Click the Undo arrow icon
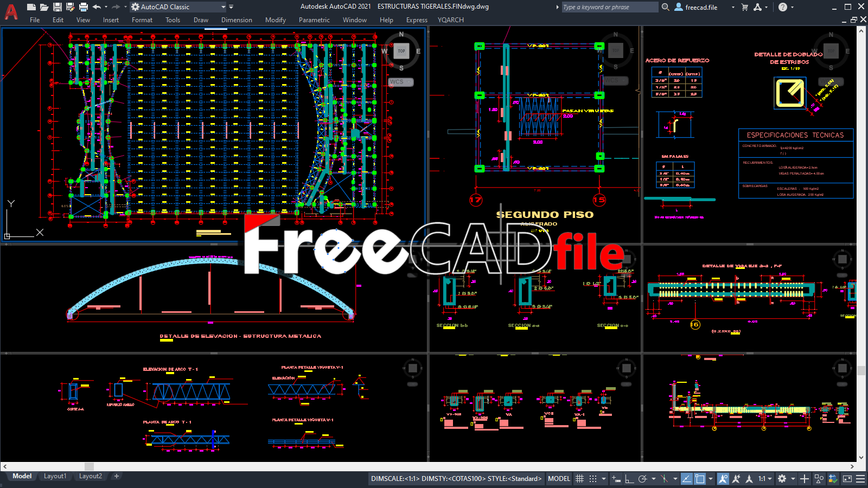Image resolution: width=868 pixels, height=488 pixels. (x=97, y=7)
